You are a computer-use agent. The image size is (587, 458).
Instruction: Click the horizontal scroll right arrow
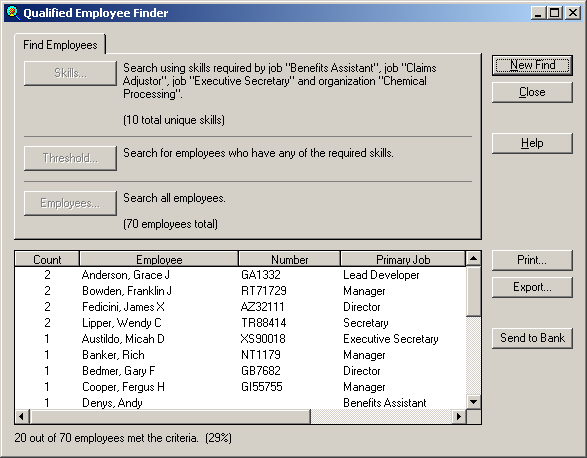459,416
